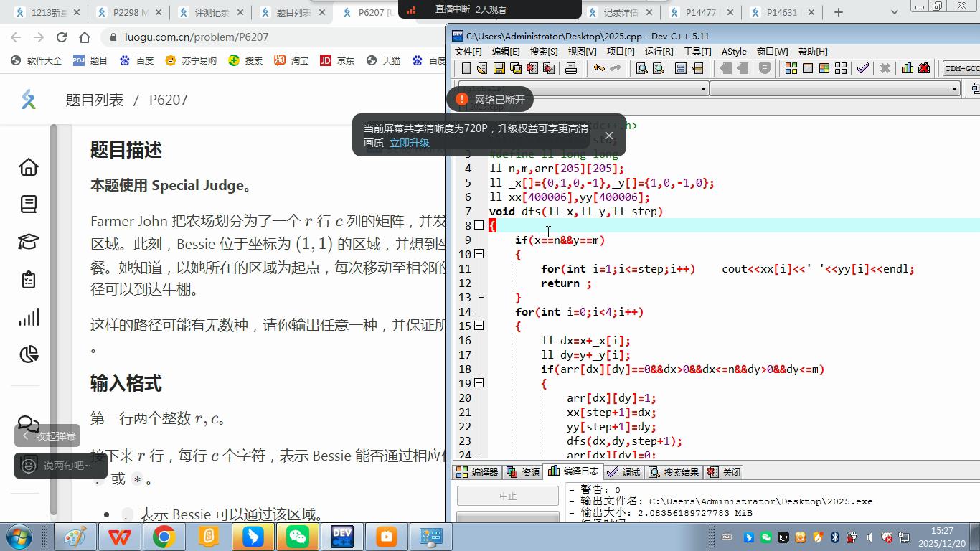980x551 pixels.
Task: Click the Save file icon in Dev-C++
Action: [x=499, y=68]
